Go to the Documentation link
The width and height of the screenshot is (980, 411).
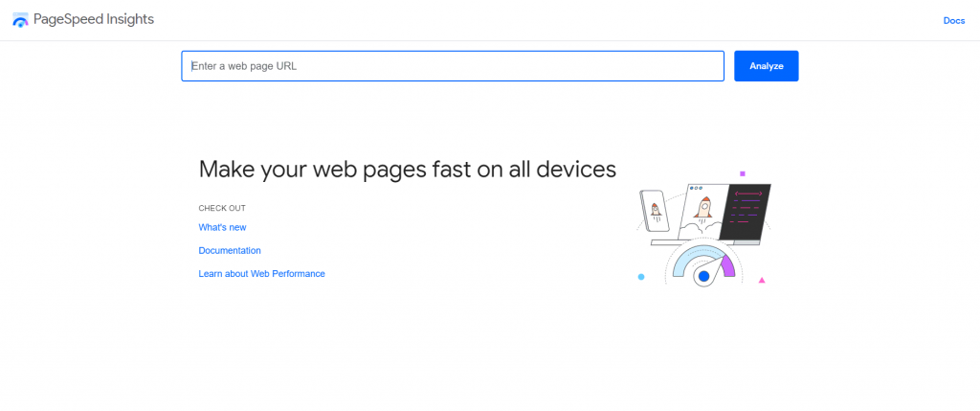[x=230, y=250]
